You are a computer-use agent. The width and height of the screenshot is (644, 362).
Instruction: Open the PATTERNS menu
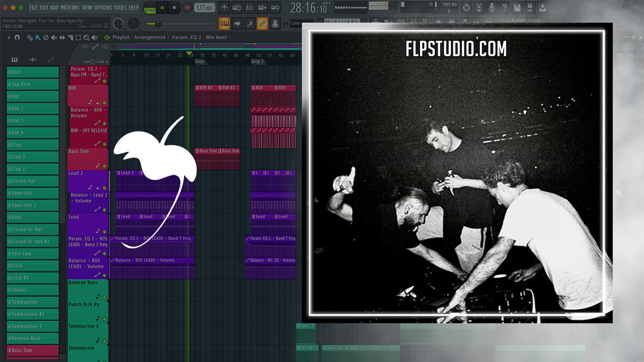point(70,8)
